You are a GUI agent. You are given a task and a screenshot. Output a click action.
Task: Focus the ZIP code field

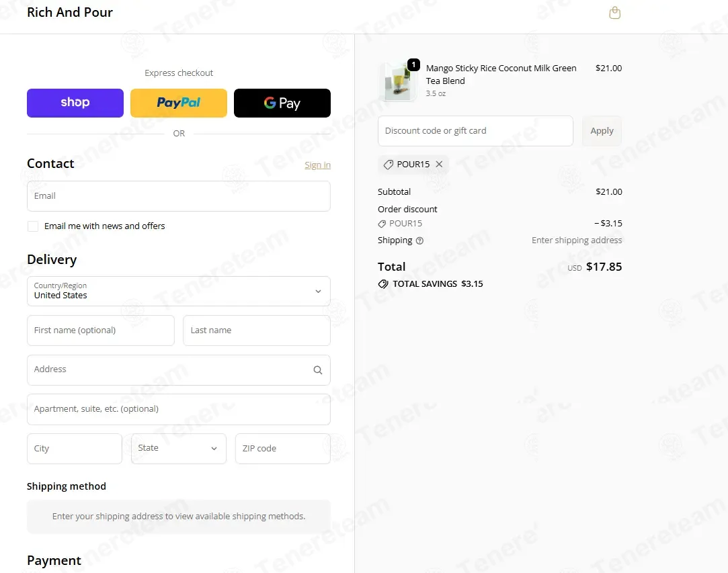point(283,449)
